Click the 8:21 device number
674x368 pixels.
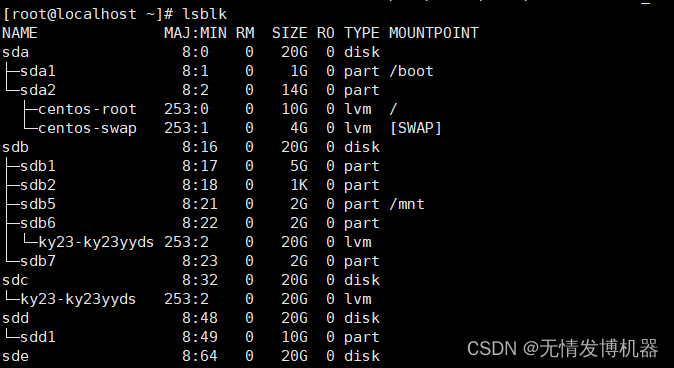(200, 204)
